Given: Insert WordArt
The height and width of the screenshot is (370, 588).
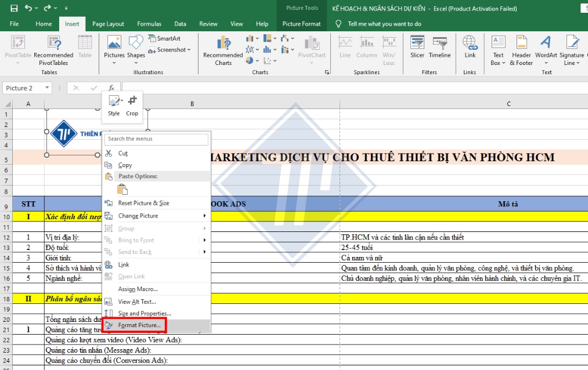Looking at the screenshot, I should (544, 50).
